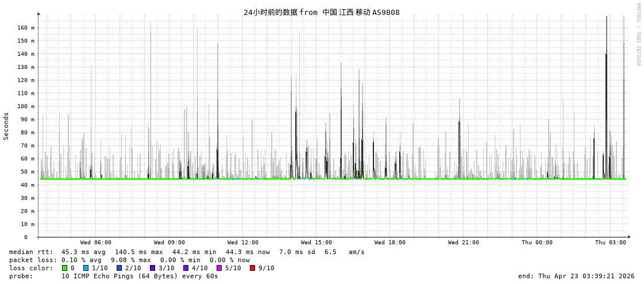Pick the 4/10 loss color swatch
The height and width of the screenshot is (284, 644).
tap(186, 268)
